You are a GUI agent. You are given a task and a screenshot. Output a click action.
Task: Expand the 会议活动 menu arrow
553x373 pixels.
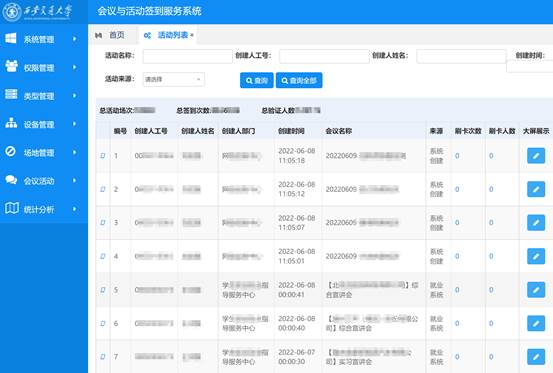coord(74,181)
